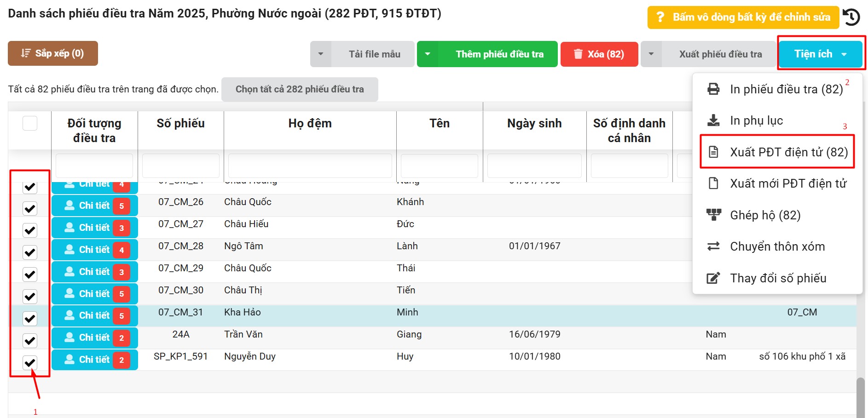This screenshot has width=868, height=418.
Task: Click the Ghép hộ merge icon
Action: 713,215
